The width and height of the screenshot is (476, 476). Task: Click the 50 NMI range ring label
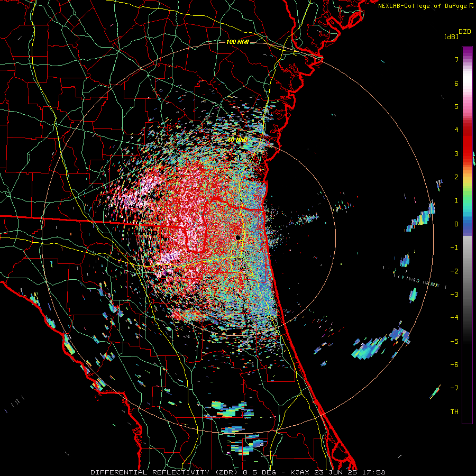coord(237,140)
